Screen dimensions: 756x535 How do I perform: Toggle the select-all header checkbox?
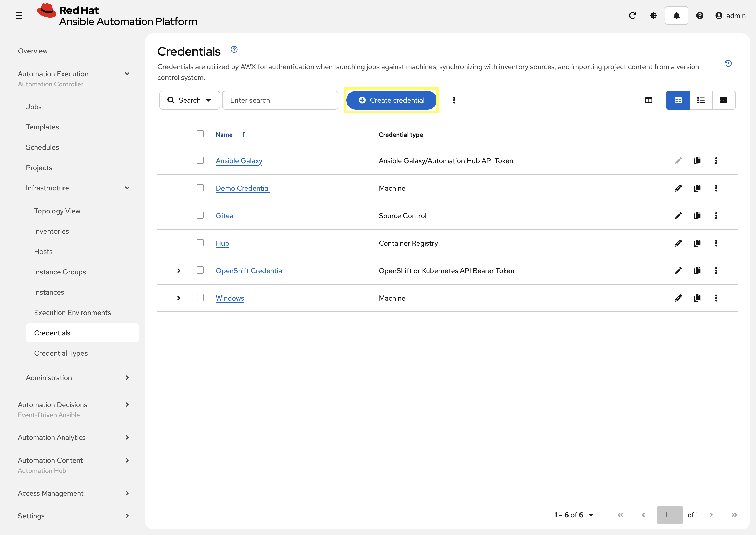200,134
